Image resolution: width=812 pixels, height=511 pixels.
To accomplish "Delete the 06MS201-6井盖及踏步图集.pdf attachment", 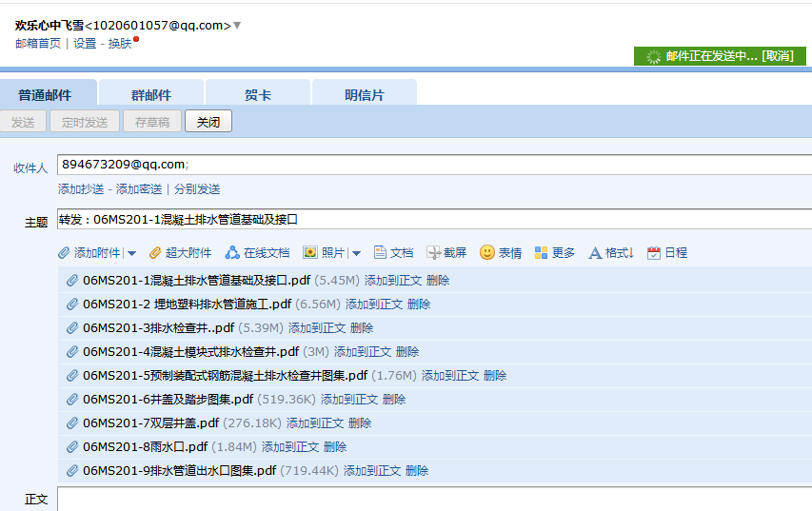I will [394, 400].
